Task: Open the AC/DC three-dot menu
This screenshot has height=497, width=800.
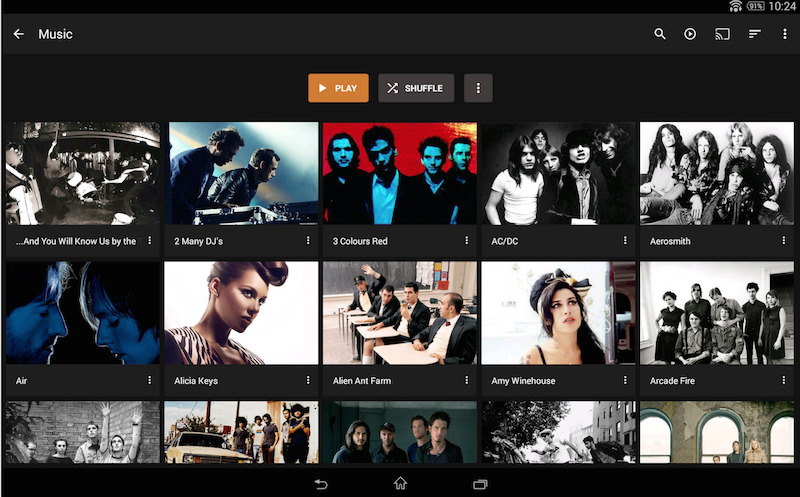Action: click(x=625, y=240)
